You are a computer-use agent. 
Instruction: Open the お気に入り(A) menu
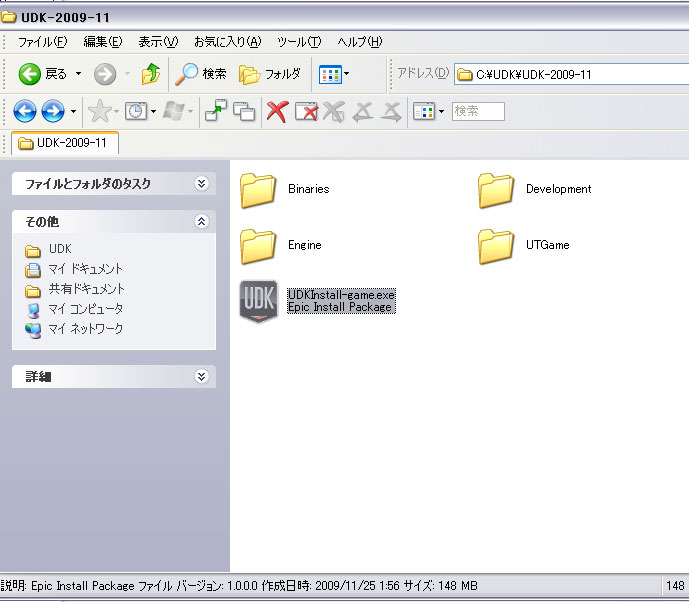[x=228, y=42]
